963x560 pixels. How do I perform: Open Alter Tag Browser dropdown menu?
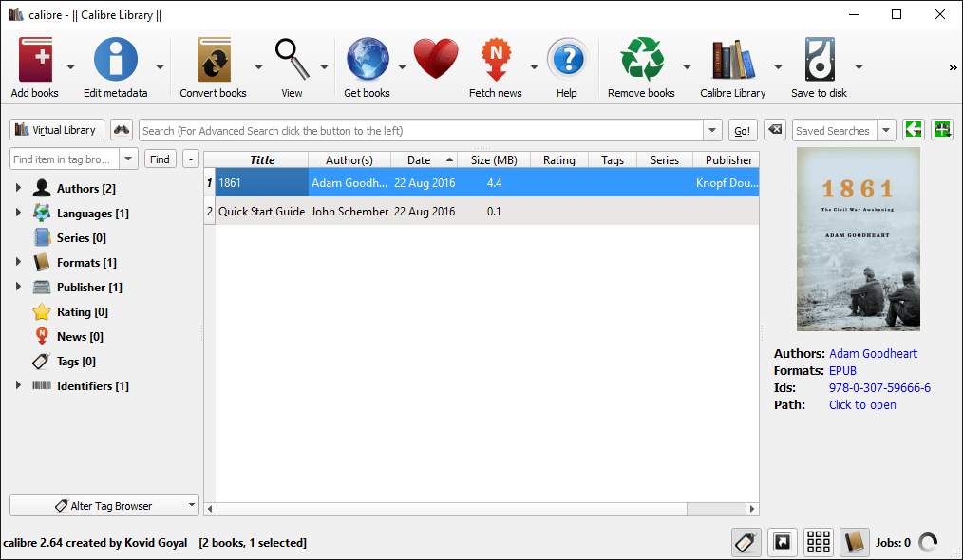click(x=104, y=506)
